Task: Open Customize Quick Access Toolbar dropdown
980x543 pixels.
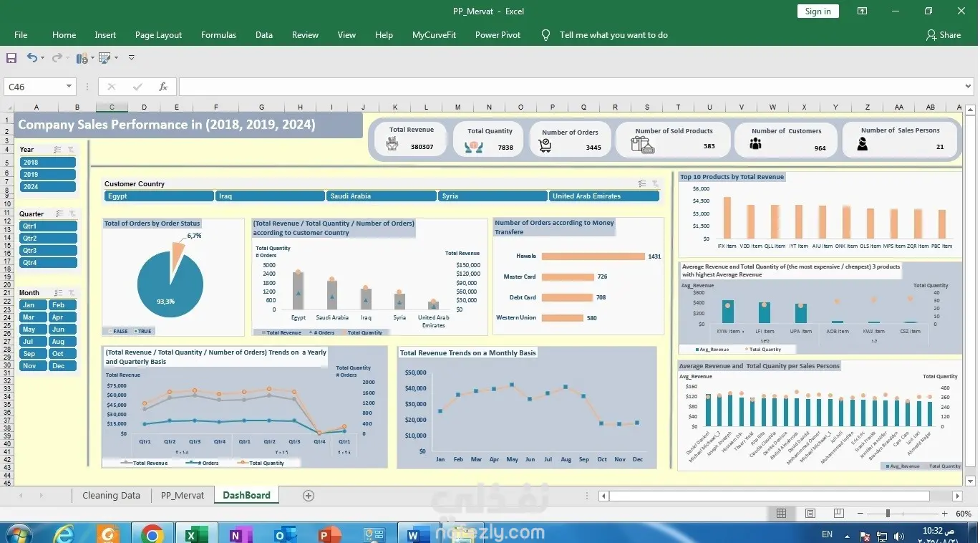Action: [131, 58]
